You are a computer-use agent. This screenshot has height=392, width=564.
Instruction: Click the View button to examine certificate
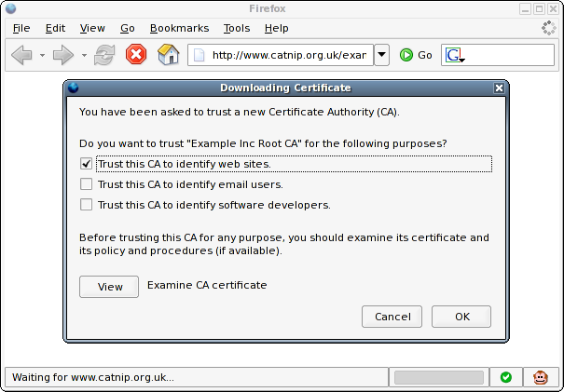(x=109, y=287)
